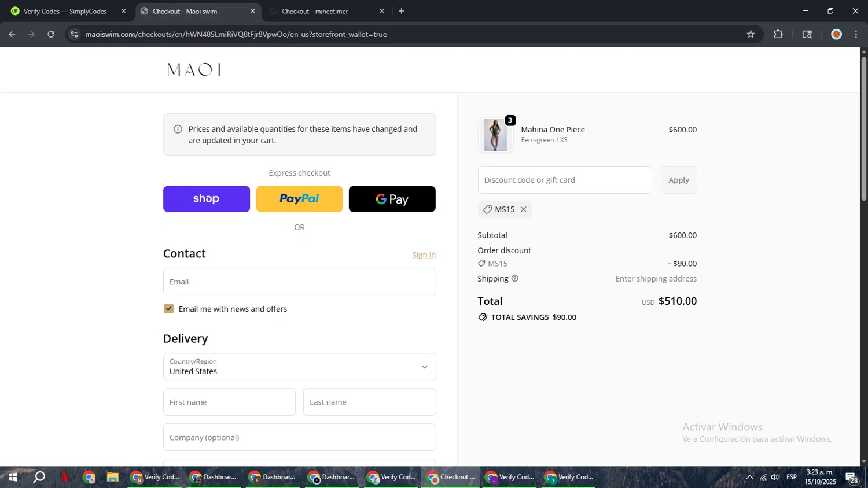868x488 pixels.
Task: Open the first Dashboard taskbar window
Action: tap(214, 477)
